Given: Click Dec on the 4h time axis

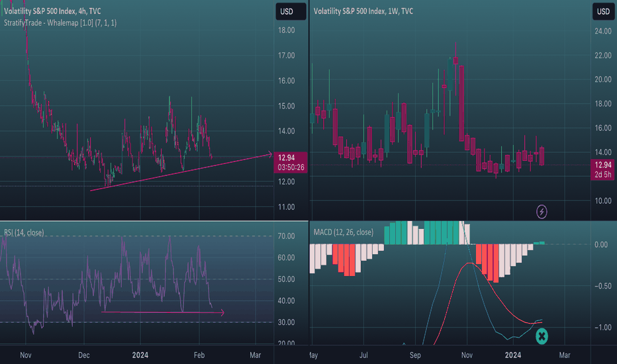Looking at the screenshot, I should pyautogui.click(x=84, y=355).
